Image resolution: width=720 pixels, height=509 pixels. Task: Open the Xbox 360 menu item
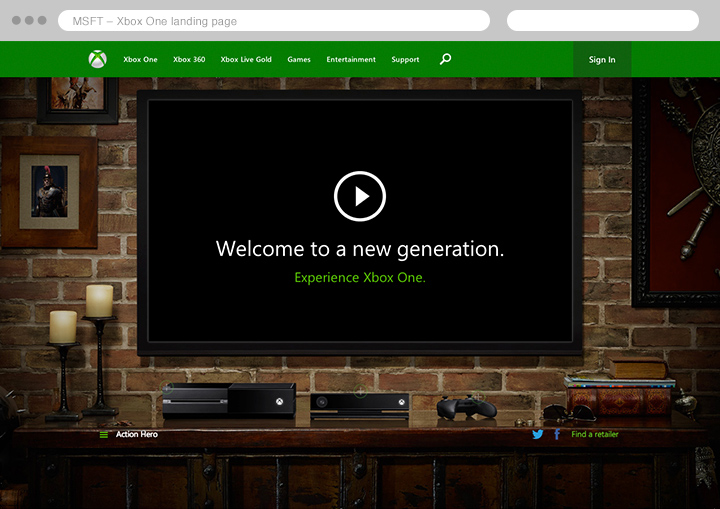(189, 59)
